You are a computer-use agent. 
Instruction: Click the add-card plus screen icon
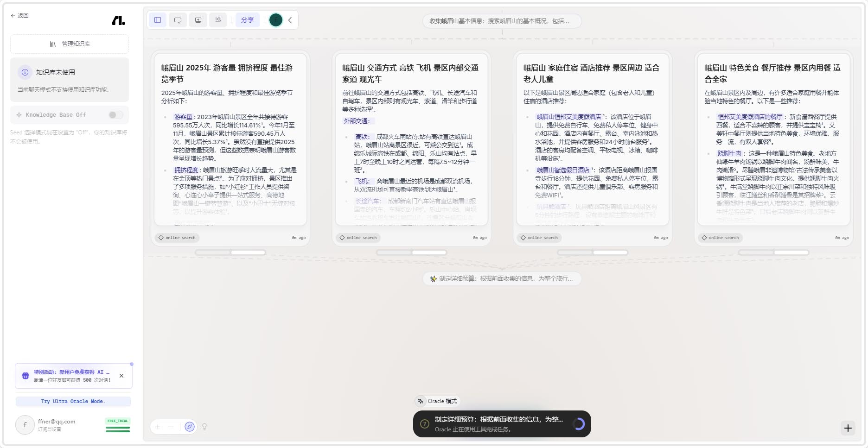pos(198,20)
